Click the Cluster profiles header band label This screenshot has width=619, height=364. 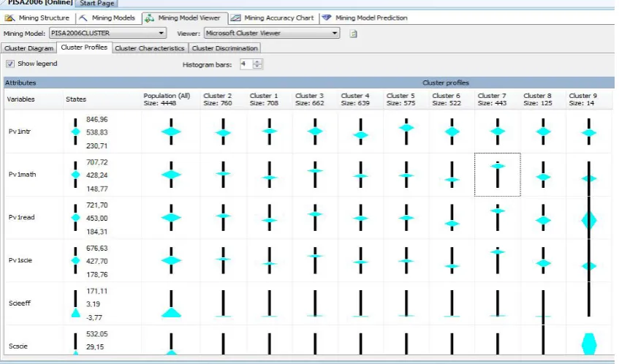[x=446, y=83]
